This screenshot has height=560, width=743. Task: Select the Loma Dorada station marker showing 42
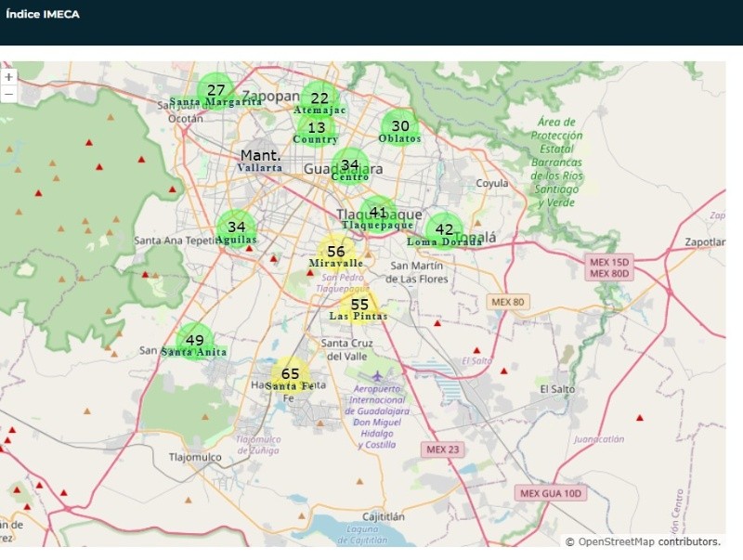[445, 231]
